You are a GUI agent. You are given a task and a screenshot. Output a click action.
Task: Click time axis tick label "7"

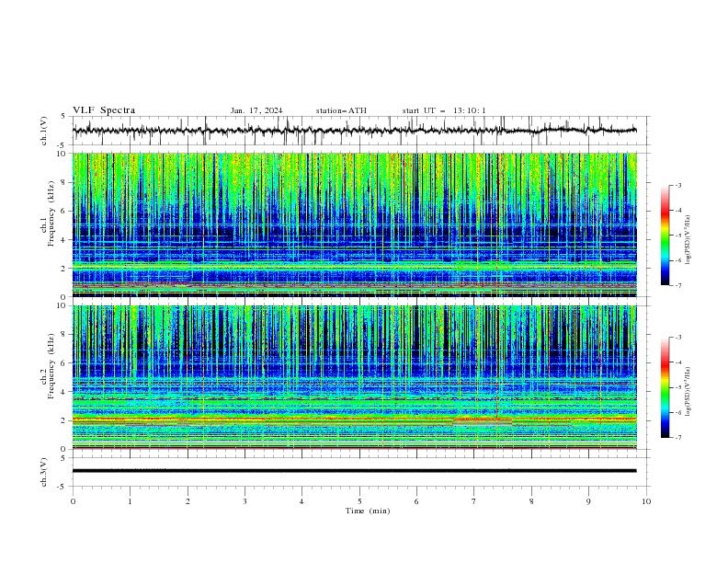click(474, 501)
